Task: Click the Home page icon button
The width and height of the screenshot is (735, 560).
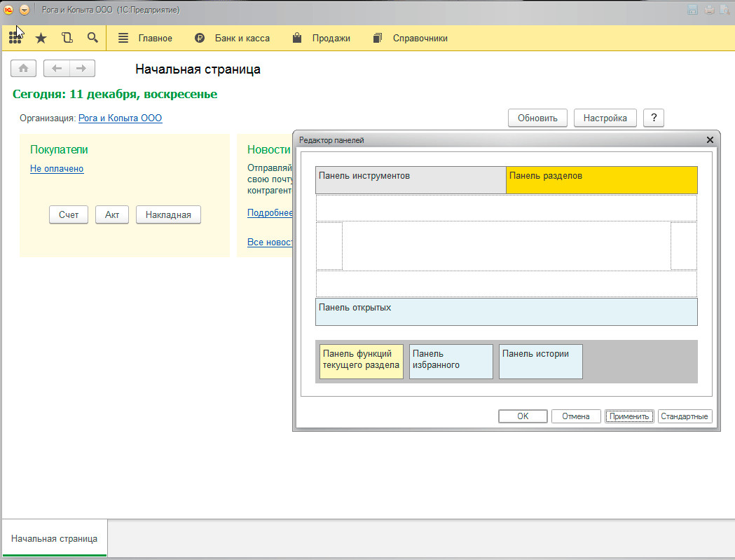Action: (23, 69)
